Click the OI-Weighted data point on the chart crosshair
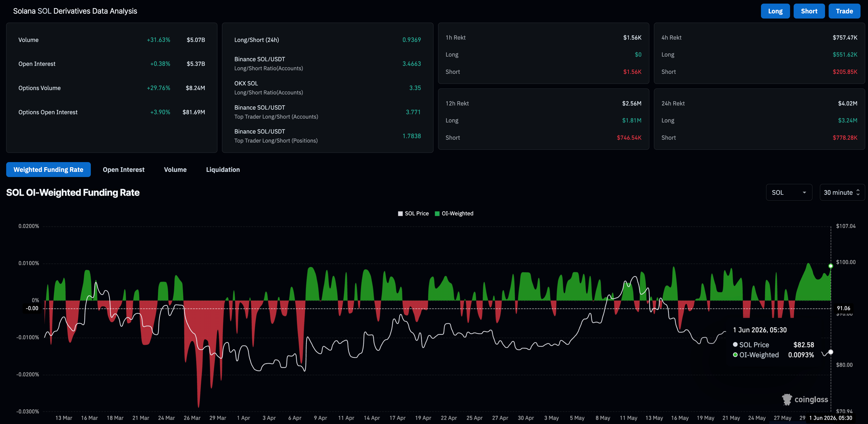868x424 pixels. click(x=831, y=266)
